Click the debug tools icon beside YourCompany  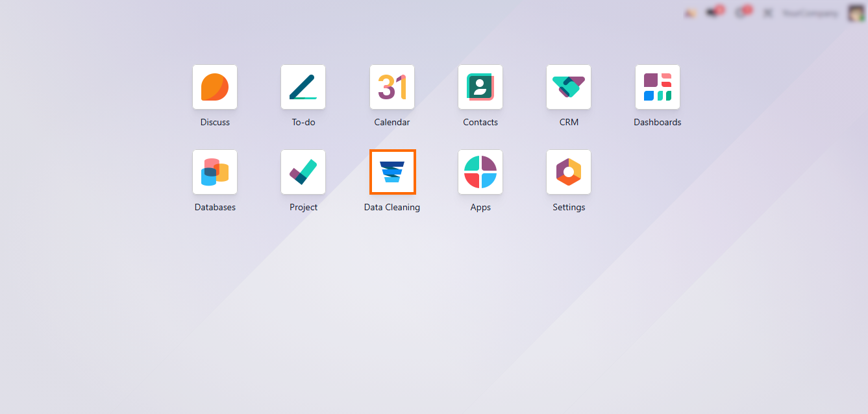(769, 13)
